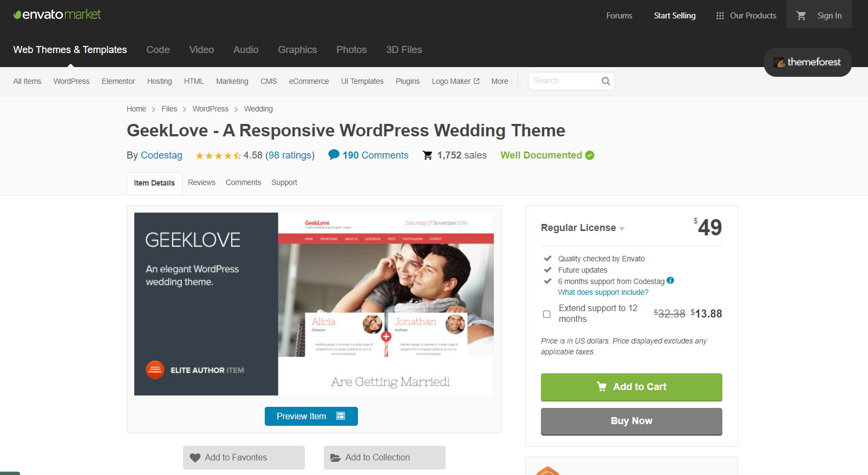Click All Items in category bar
This screenshot has height=475, width=868.
27,81
